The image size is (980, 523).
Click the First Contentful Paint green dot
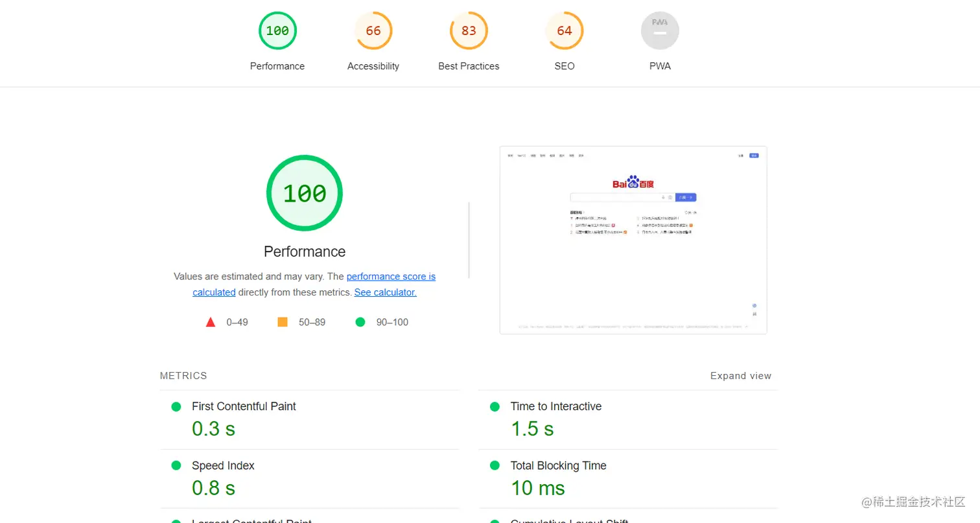coord(176,407)
